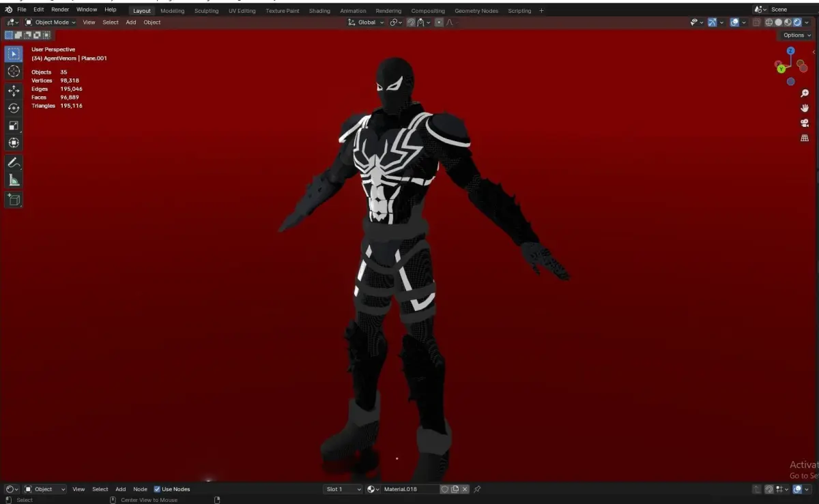Screen dimensions: 819x504
Task: Toggle the pin icon in shader editor
Action: click(x=477, y=489)
